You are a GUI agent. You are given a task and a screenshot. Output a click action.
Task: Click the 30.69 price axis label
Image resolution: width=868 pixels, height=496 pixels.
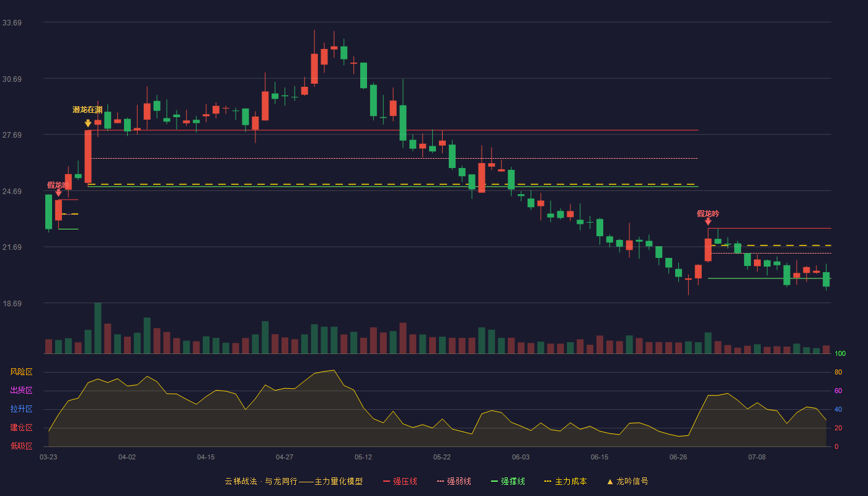click(12, 79)
